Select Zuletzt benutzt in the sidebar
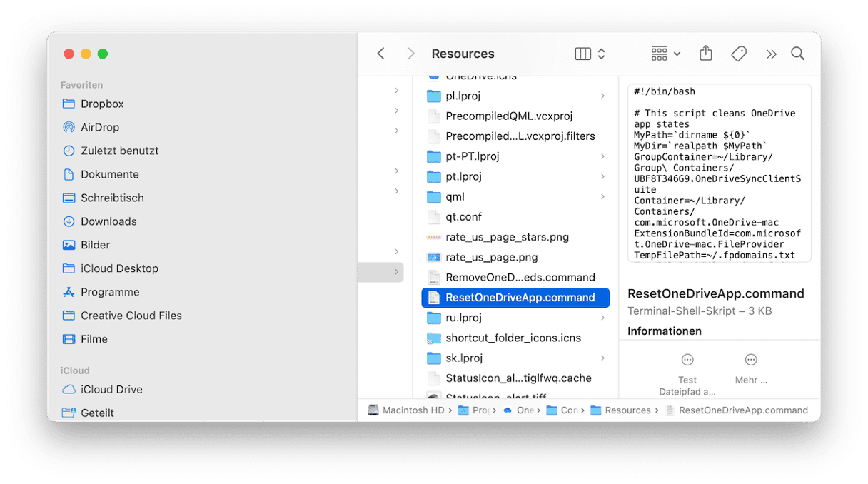The image size is (868, 484). coord(119,151)
